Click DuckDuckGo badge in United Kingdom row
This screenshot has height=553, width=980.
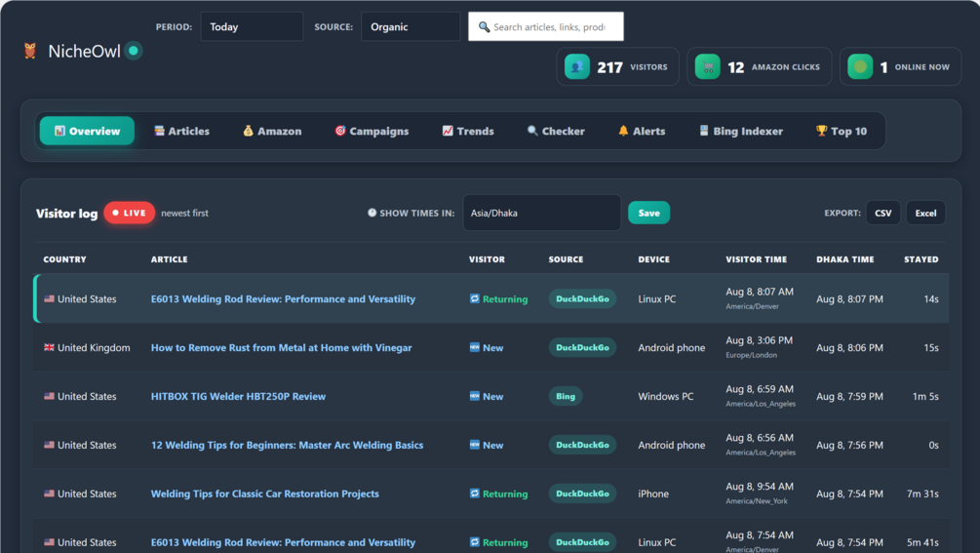click(x=582, y=347)
